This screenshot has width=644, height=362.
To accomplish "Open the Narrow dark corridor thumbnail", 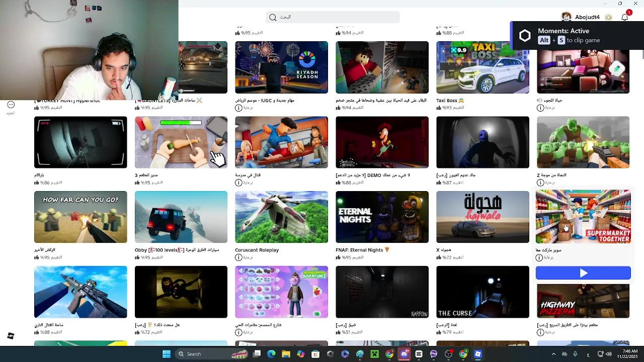I will coord(382,292).
